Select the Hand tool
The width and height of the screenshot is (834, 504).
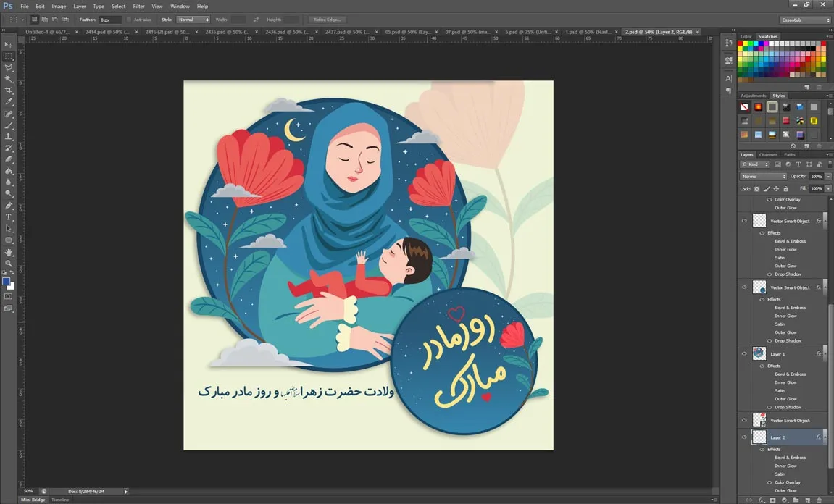click(9, 252)
